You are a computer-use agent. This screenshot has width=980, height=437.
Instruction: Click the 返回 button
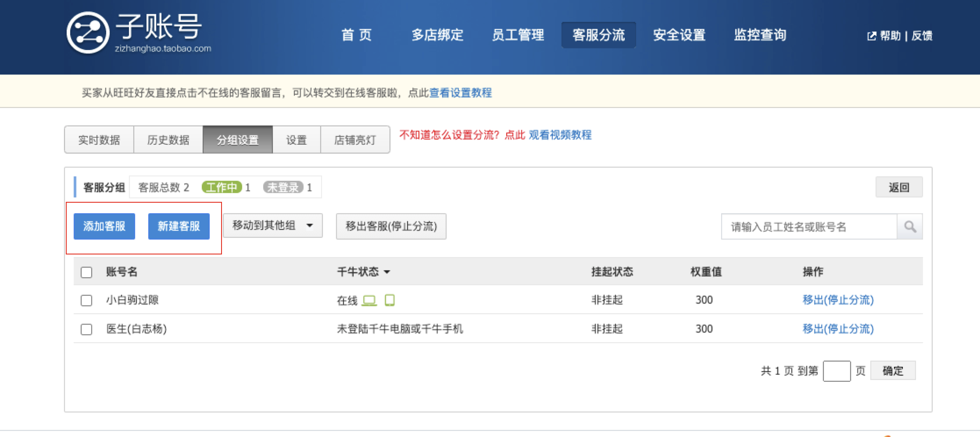(x=899, y=187)
